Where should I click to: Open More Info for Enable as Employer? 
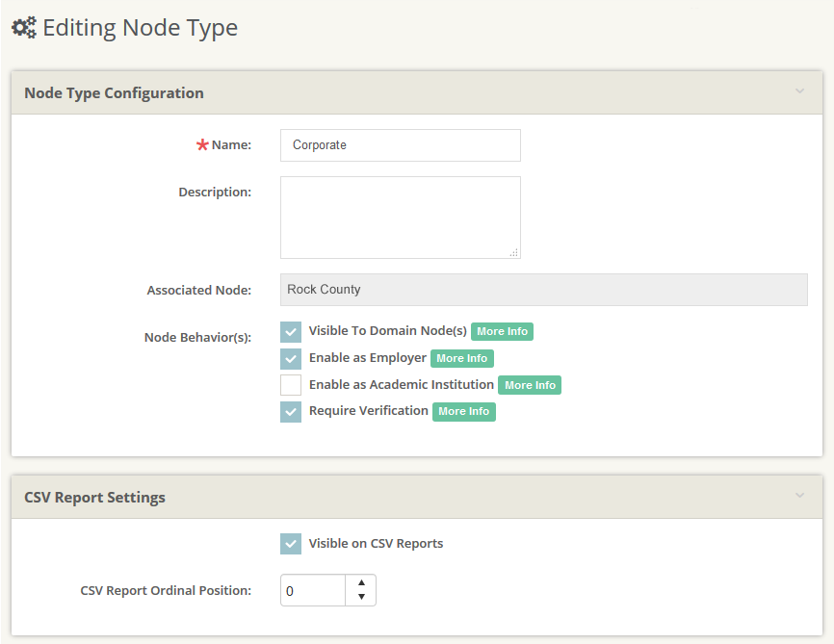(462, 358)
